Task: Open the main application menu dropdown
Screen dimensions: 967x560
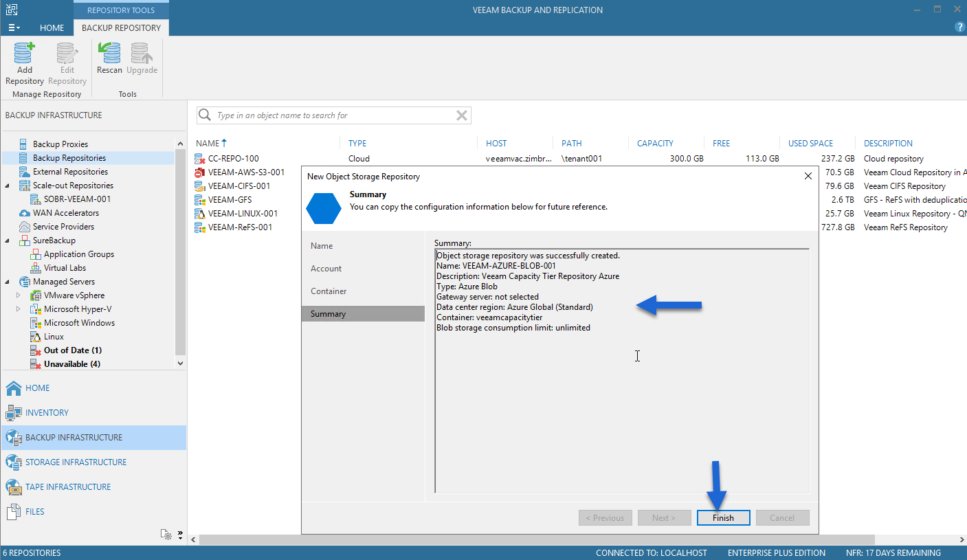Action: (x=14, y=27)
